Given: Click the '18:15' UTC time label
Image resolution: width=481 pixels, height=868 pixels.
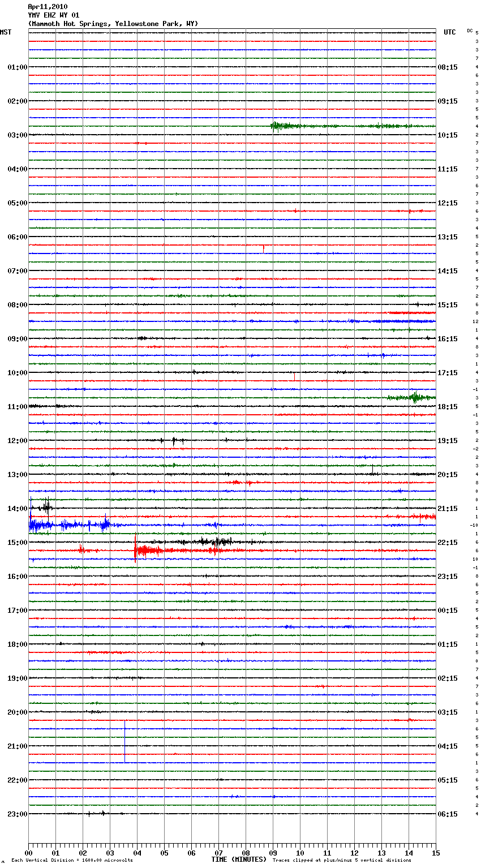Looking at the screenshot, I should click(448, 407).
